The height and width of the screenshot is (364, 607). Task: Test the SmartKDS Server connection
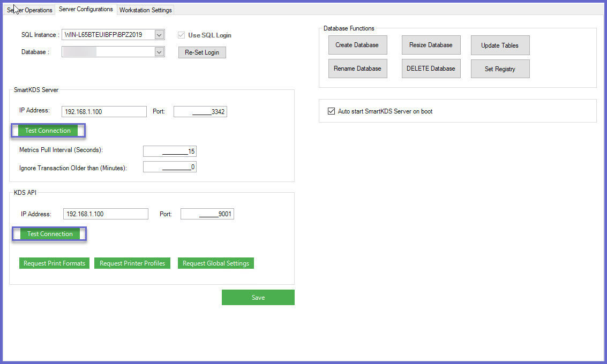point(48,131)
